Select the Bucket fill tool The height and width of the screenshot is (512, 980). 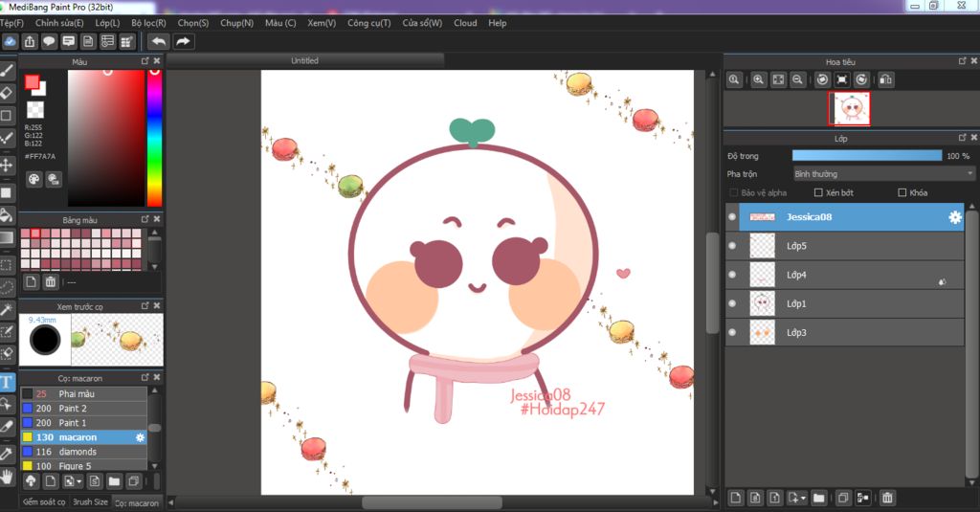pos(7,215)
